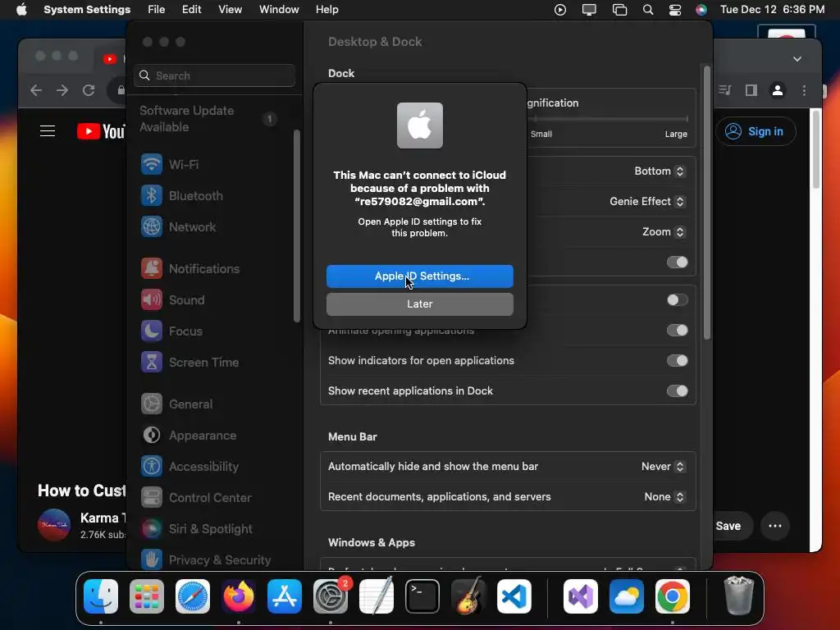Toggle the switch under the Zoom row

[677, 262]
